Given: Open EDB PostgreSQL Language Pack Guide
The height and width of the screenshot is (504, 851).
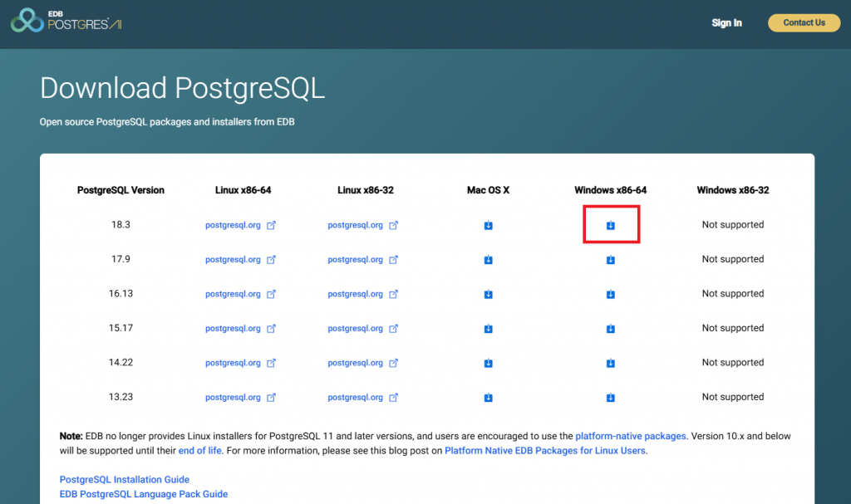Looking at the screenshot, I should [x=143, y=494].
